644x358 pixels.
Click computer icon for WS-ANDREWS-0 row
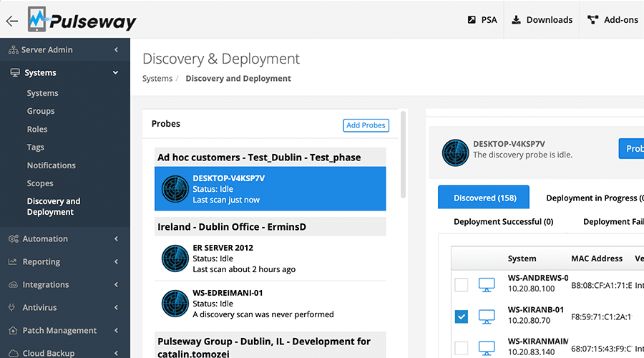(487, 285)
